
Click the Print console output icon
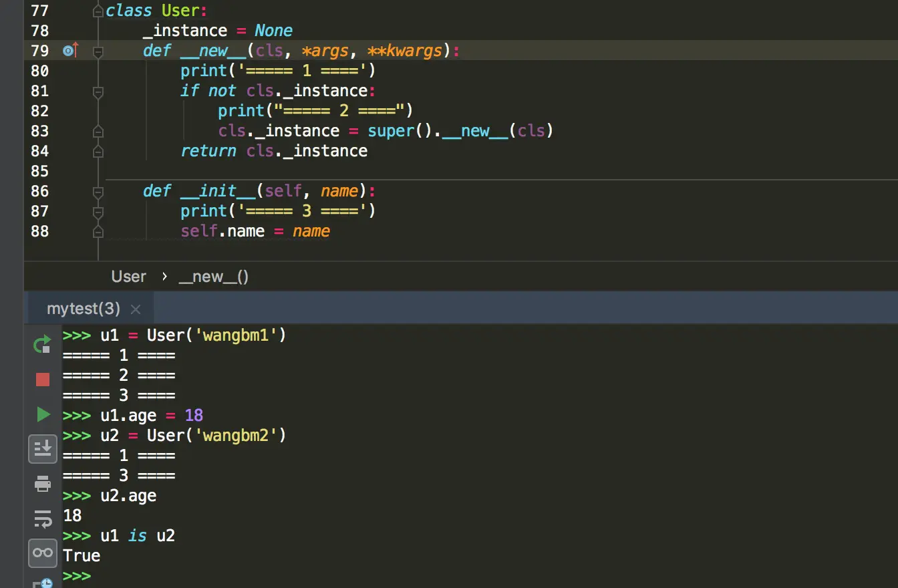pyautogui.click(x=43, y=483)
